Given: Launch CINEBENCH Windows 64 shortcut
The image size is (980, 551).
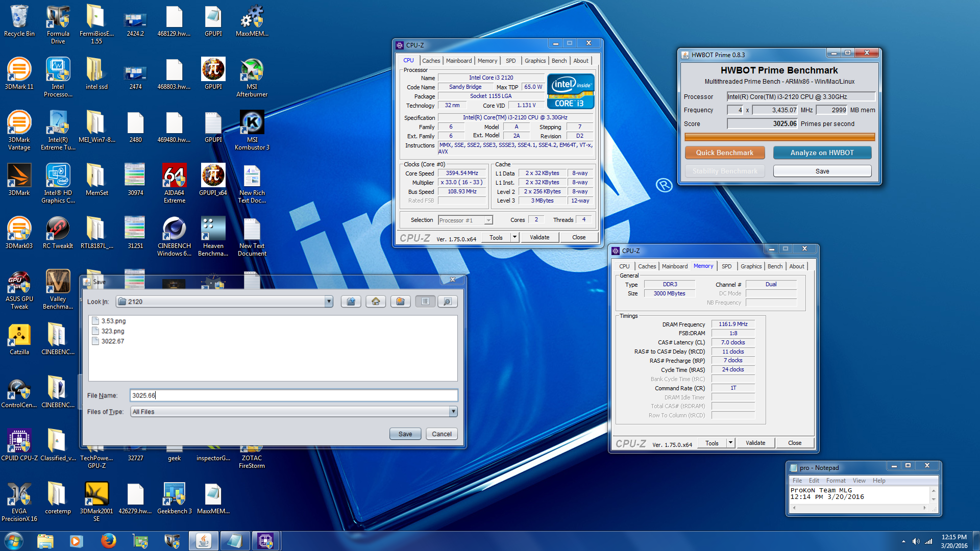Looking at the screenshot, I should [x=175, y=237].
